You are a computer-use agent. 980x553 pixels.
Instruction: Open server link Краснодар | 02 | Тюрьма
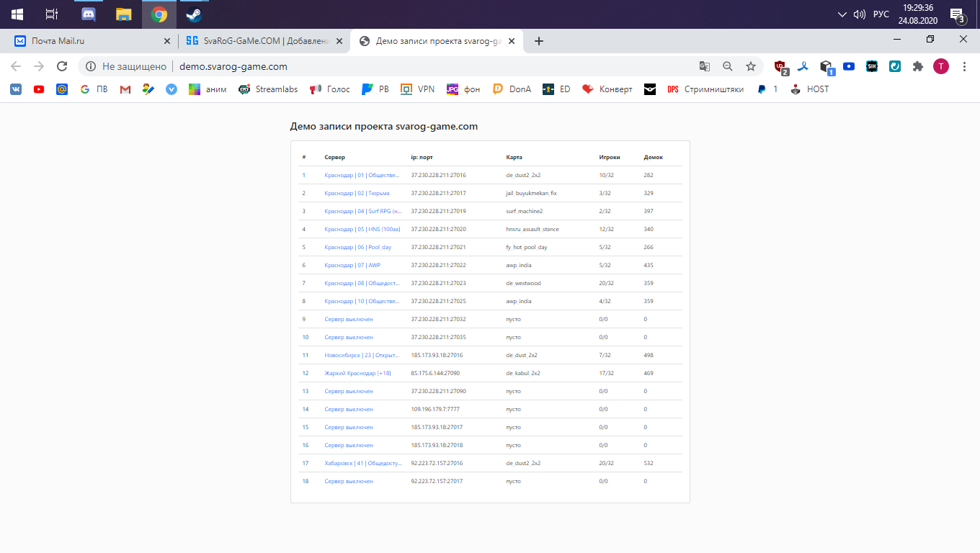click(x=357, y=193)
